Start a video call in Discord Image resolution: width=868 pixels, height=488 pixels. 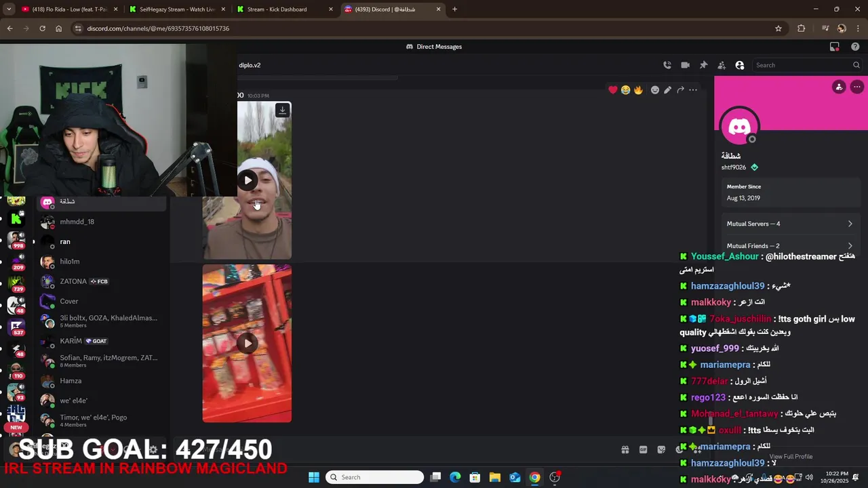685,65
